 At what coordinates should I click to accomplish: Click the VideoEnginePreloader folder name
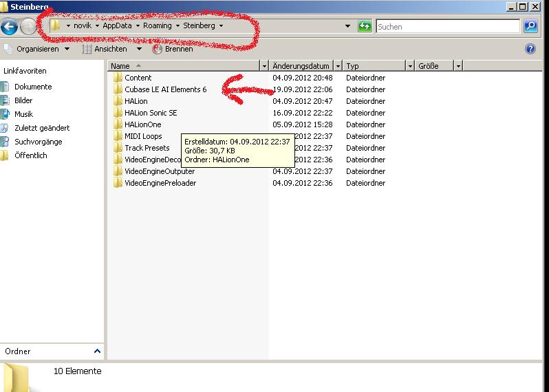[160, 183]
